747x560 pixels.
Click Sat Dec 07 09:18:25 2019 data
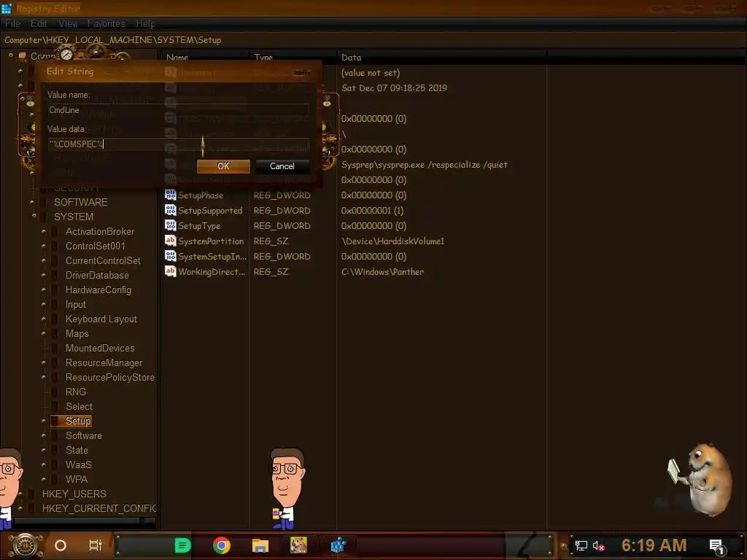tap(394, 88)
